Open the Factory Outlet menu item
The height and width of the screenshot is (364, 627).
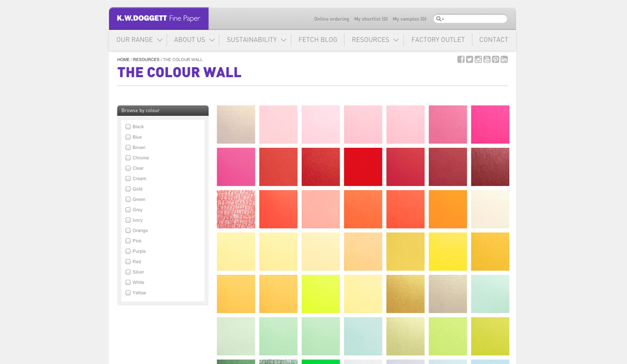click(x=438, y=40)
